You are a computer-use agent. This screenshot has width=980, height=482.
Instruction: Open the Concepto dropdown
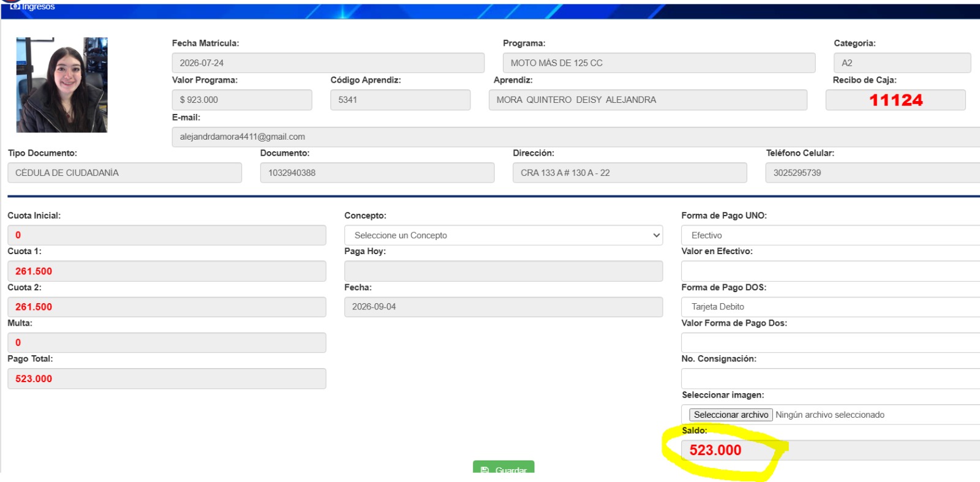[503, 235]
